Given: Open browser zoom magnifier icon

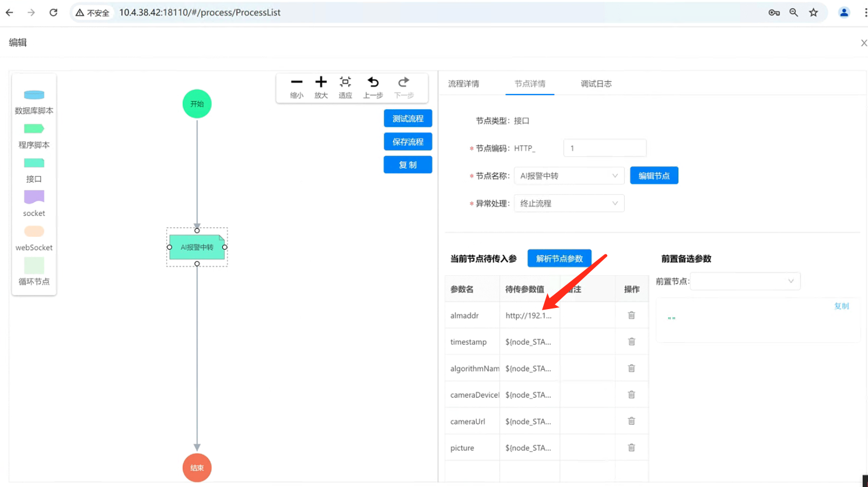Looking at the screenshot, I should (793, 12).
